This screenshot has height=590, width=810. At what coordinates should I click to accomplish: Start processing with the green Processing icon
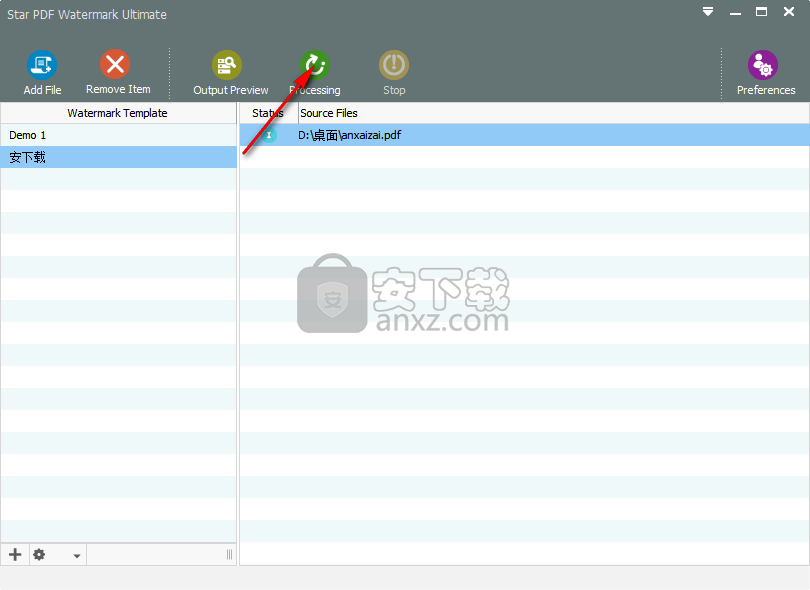[x=315, y=65]
